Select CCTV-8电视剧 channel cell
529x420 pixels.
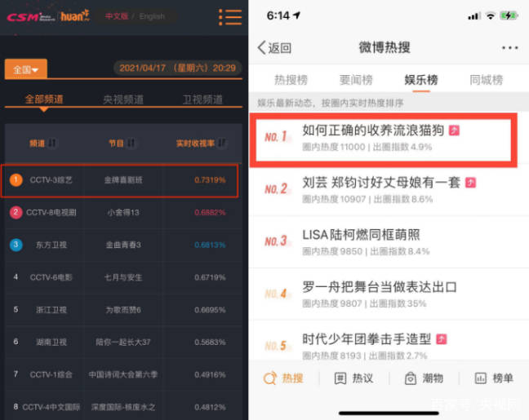(x=51, y=212)
